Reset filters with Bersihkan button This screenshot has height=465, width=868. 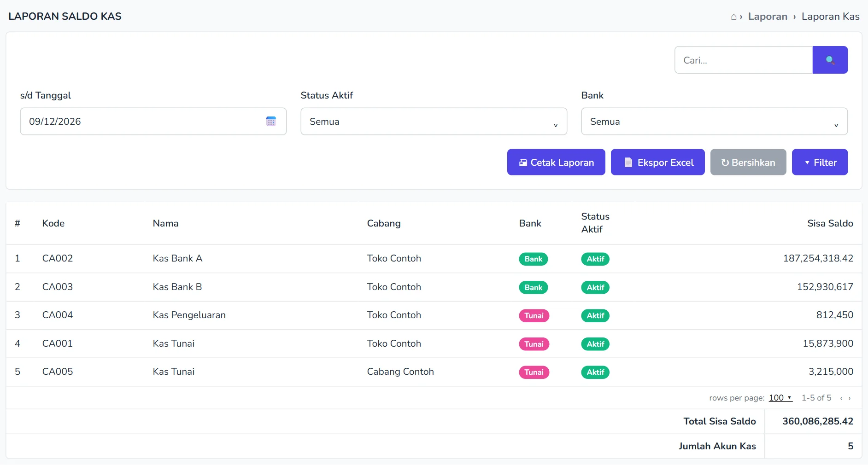748,162
